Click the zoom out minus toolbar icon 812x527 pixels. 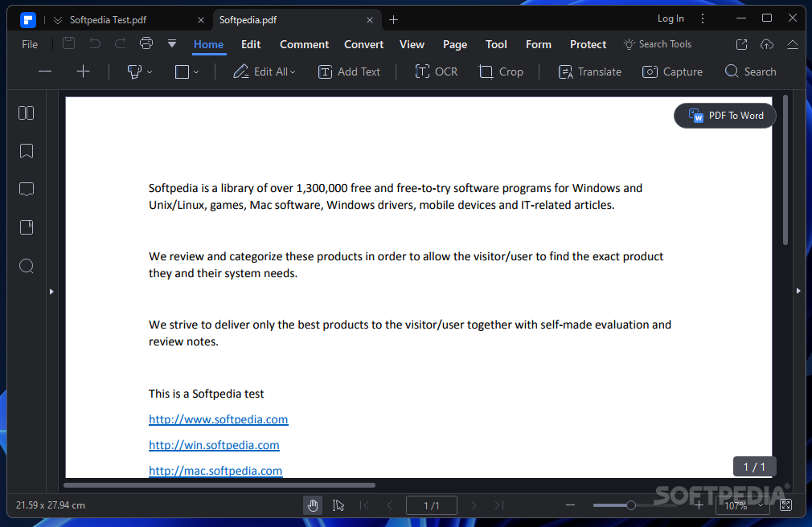(45, 71)
